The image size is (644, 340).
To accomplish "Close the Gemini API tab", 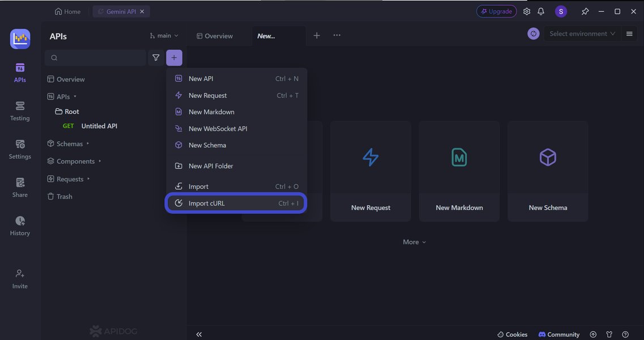I will [x=142, y=11].
